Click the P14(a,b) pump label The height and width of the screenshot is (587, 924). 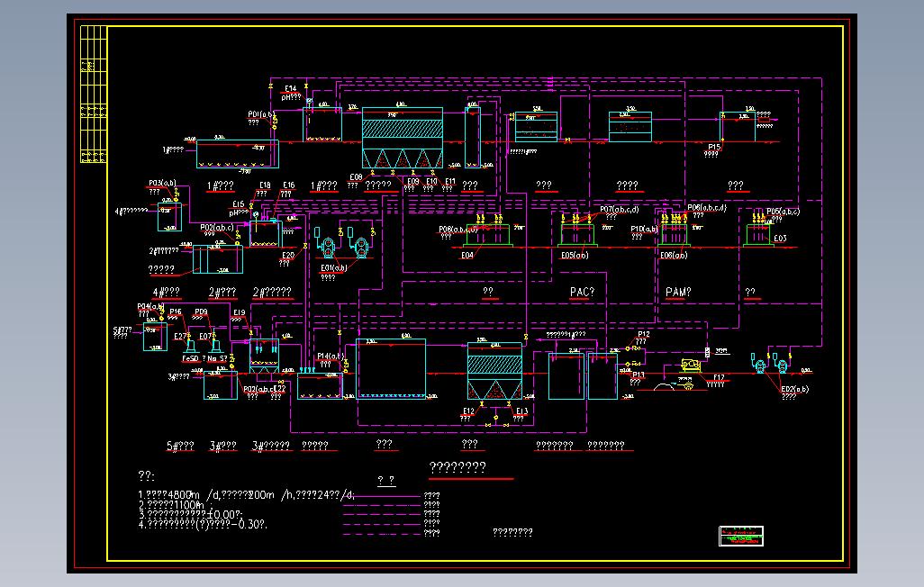click(331, 356)
